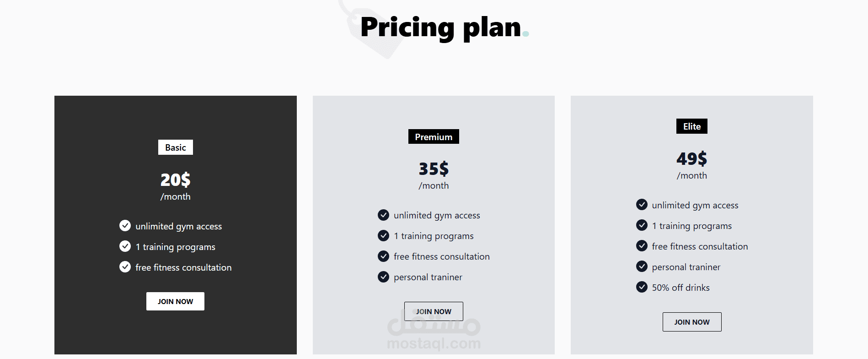Click checkmark icon beside Basic unlimited gym access
Viewport: 868px width, 359px height.
click(x=125, y=226)
